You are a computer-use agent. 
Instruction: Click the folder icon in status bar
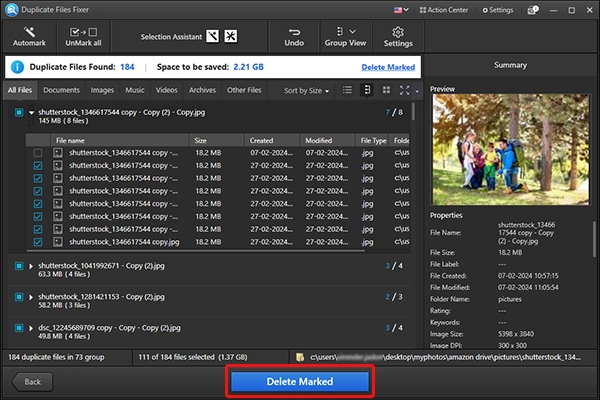coord(300,357)
